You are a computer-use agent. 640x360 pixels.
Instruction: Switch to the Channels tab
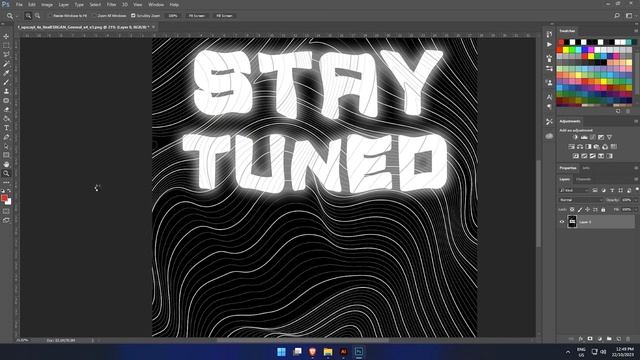point(584,179)
